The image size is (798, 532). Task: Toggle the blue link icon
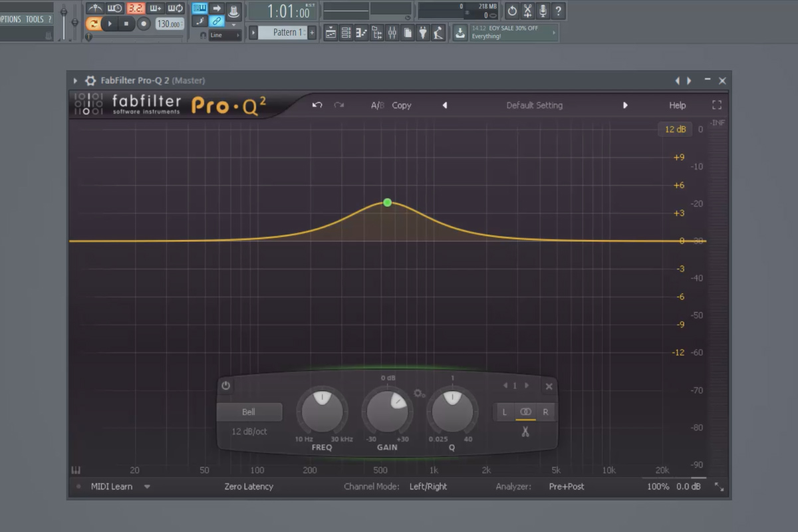coord(217,21)
